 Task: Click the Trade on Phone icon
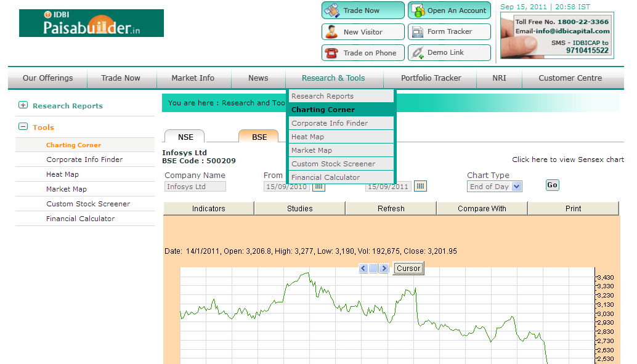pos(330,52)
